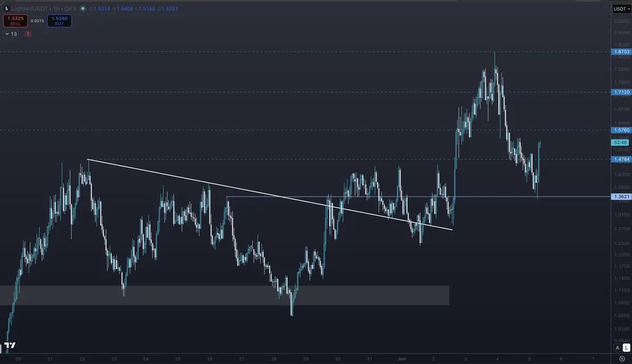Open chart settings via the hexagon gear icon
632x364 pixels.
click(x=621, y=358)
